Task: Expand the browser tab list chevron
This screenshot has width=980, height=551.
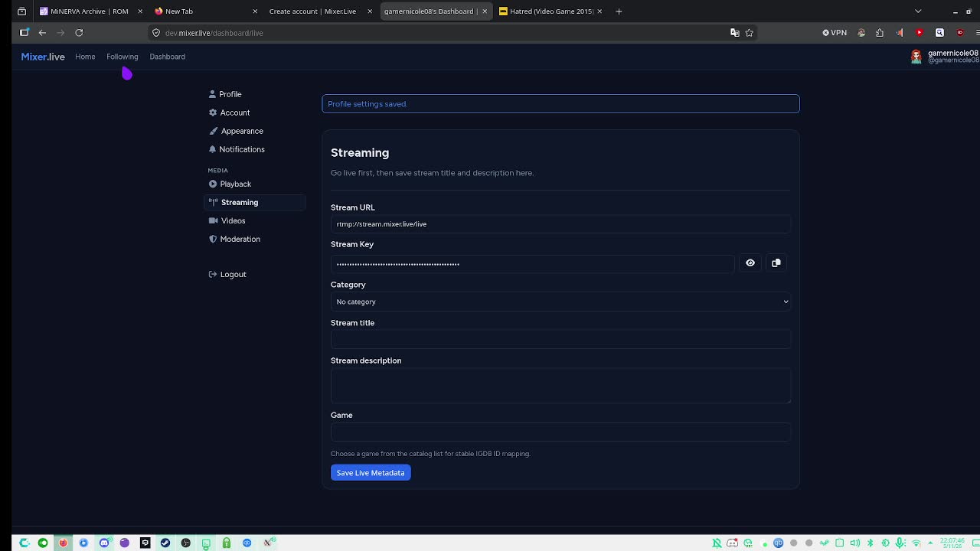Action: point(918,11)
